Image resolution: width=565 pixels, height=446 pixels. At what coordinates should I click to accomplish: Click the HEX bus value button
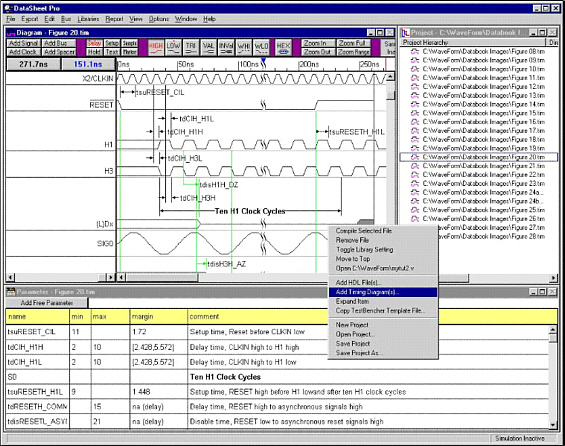tap(284, 48)
